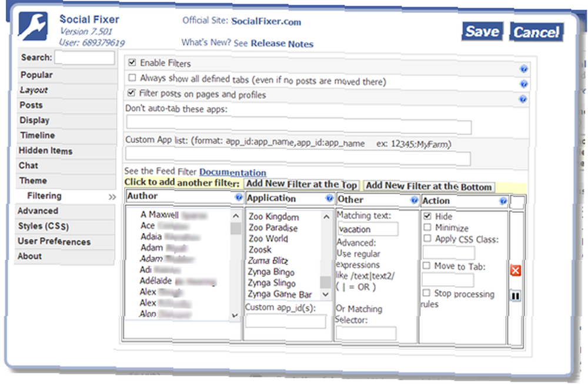
Task: Open the Layout settings tab
Action: (67, 91)
